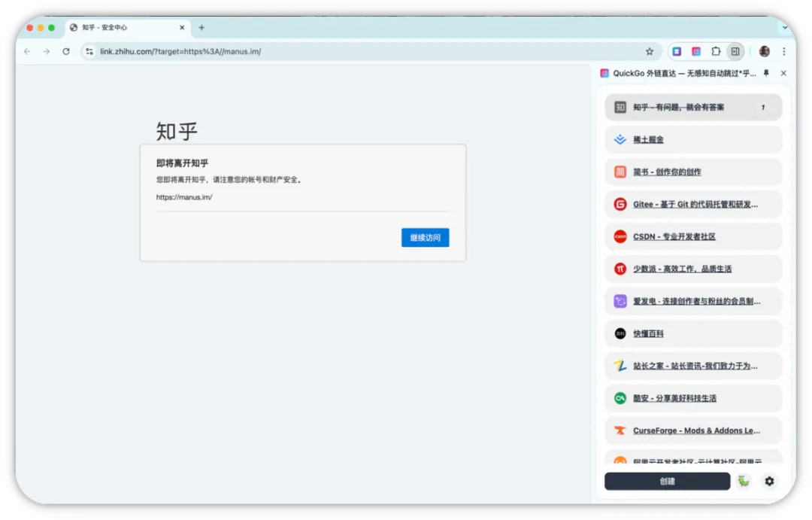This screenshot has width=812, height=520.
Task: Open 酷安 - 分享美好科技生活 link
Action: [x=674, y=398]
